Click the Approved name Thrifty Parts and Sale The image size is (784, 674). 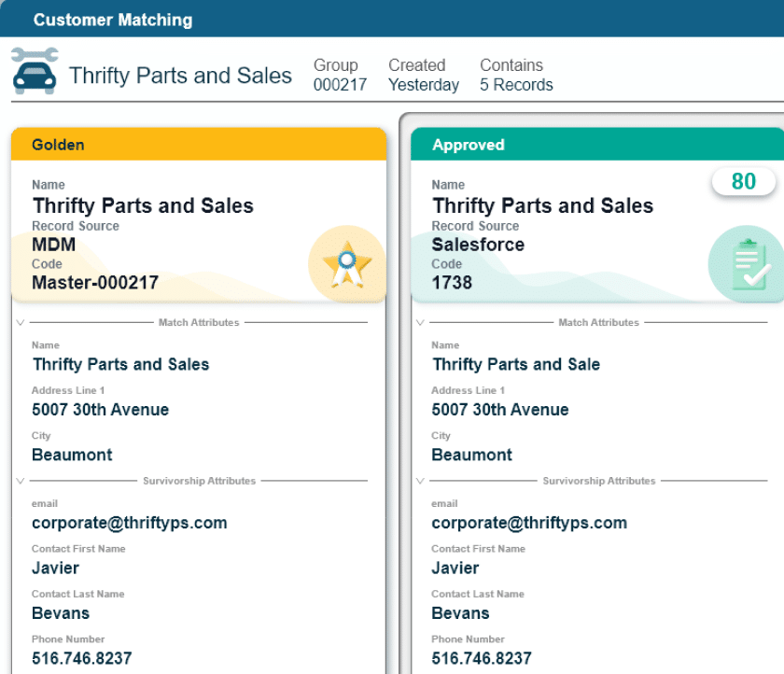pyautogui.click(x=516, y=364)
